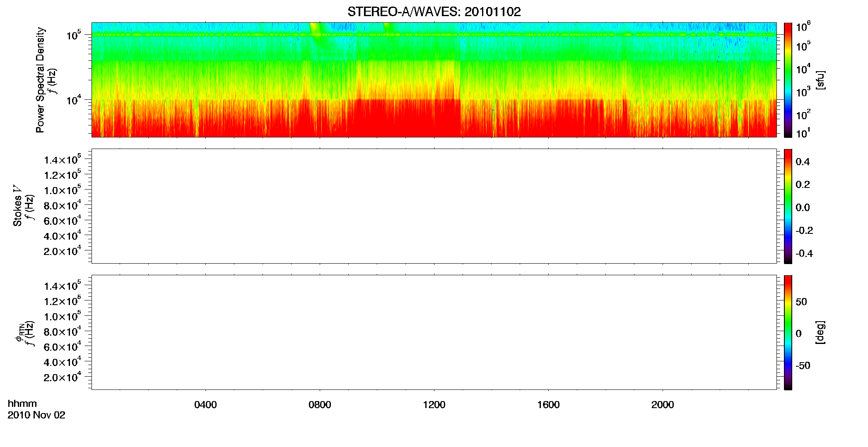
Task: Click the 0800 time tick label
Action: pyautogui.click(x=320, y=405)
